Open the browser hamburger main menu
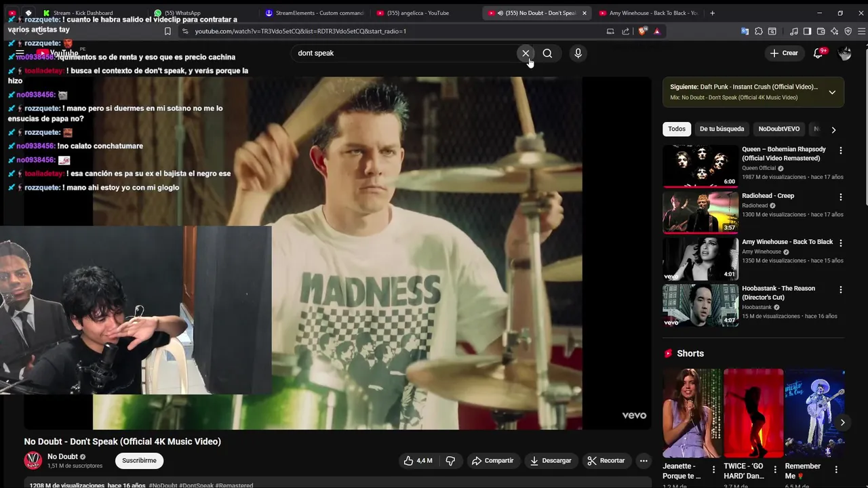 (x=862, y=31)
